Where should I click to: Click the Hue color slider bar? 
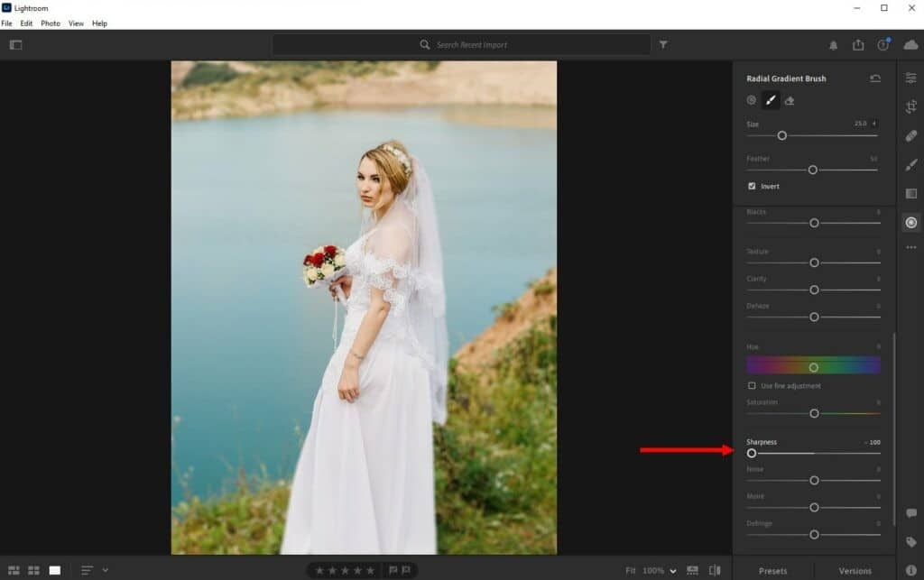coord(813,365)
